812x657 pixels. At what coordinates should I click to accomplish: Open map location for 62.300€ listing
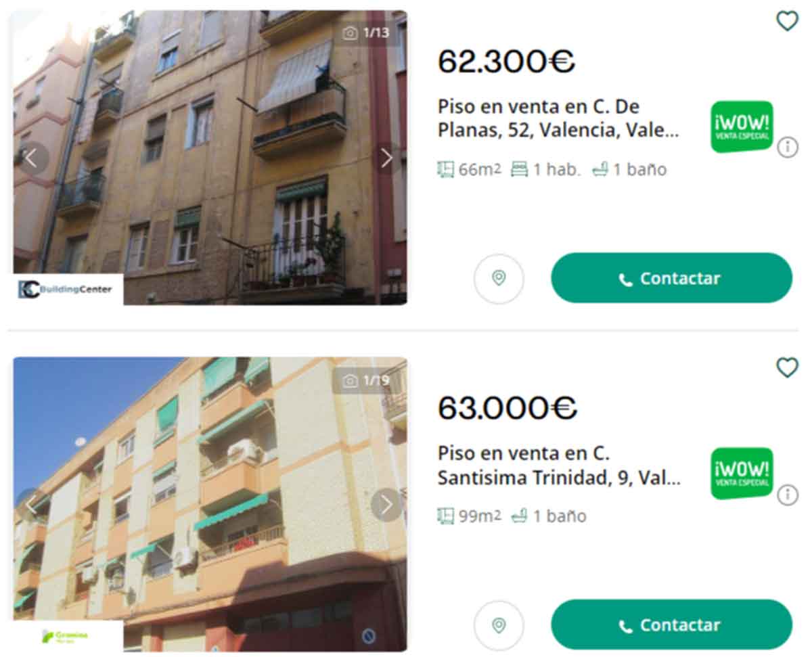[499, 278]
